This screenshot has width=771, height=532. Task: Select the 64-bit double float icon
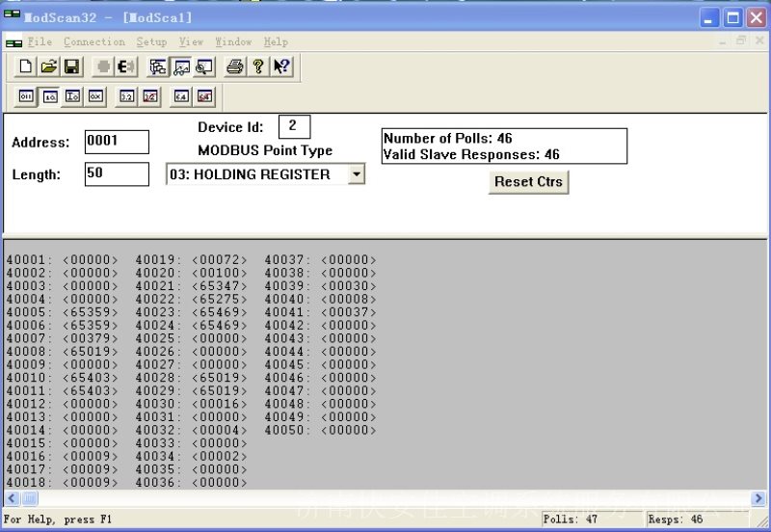181,96
